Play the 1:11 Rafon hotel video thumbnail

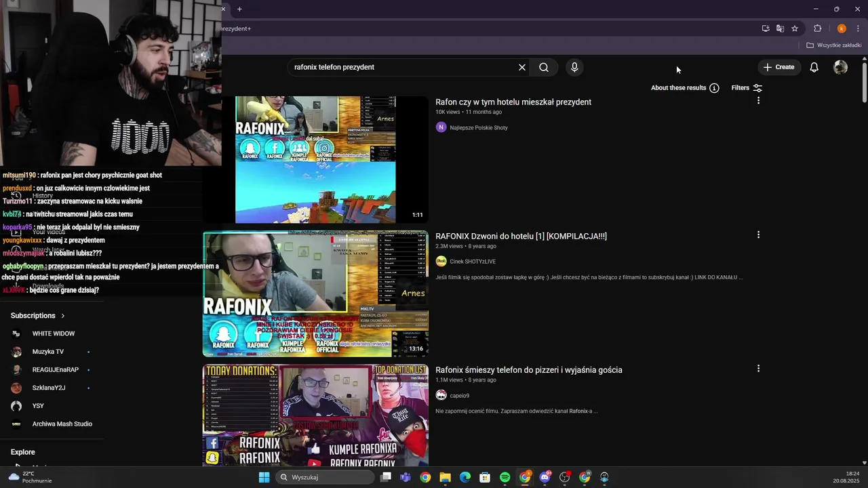(315, 159)
